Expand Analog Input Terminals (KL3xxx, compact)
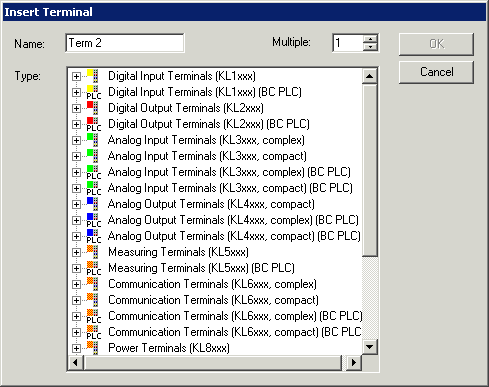 [76, 156]
